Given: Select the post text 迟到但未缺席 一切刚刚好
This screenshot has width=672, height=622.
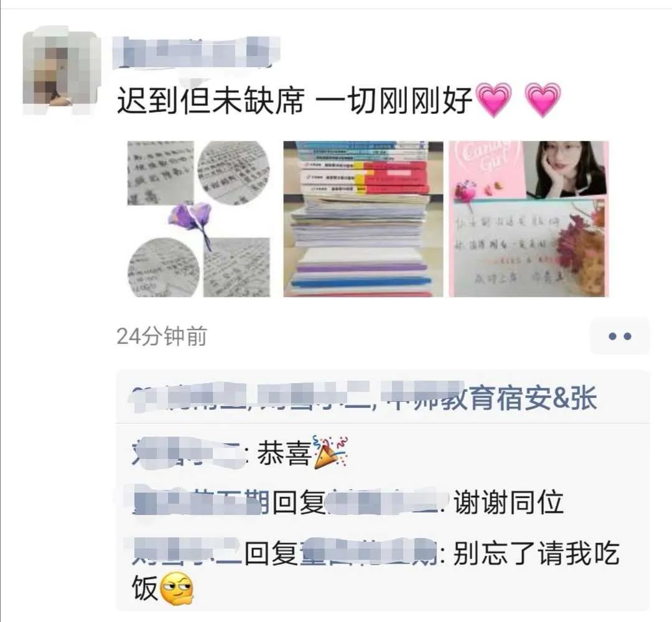Looking at the screenshot, I should tap(294, 100).
